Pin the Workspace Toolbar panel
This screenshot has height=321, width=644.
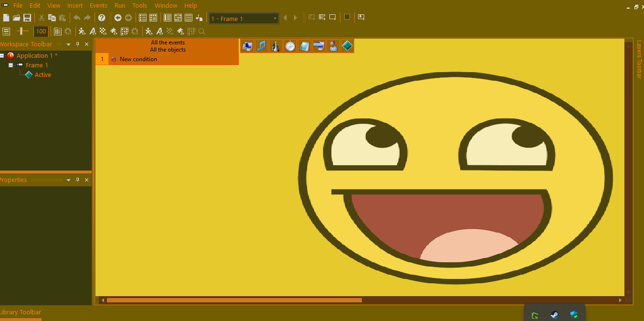pos(77,44)
